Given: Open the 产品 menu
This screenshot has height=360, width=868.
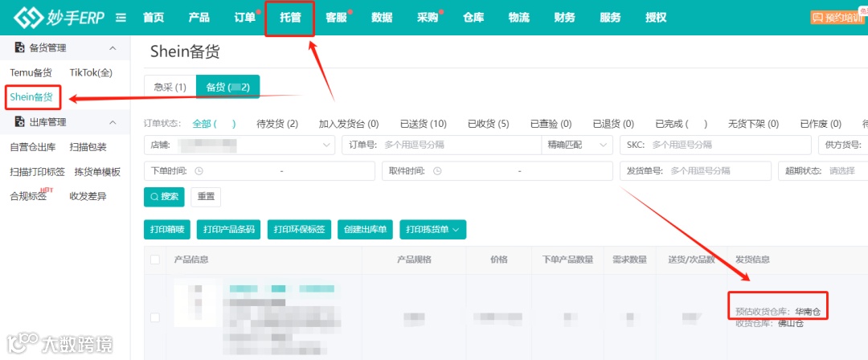Looking at the screenshot, I should coord(199,18).
